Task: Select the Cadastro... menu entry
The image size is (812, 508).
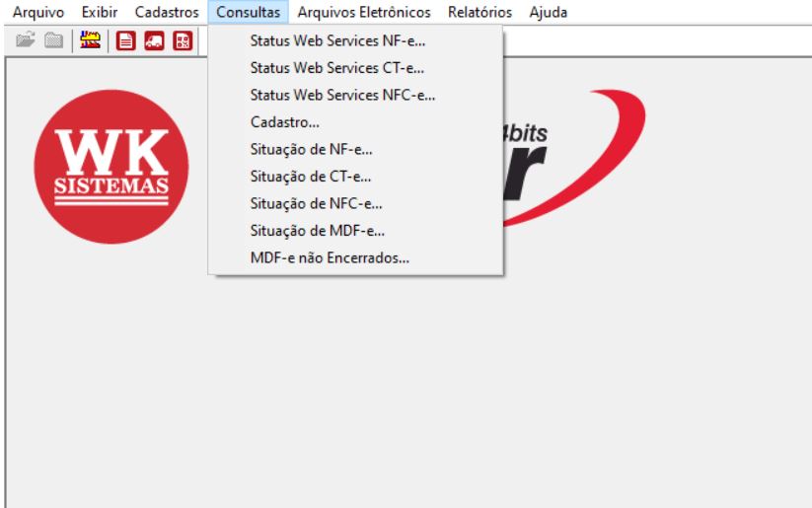Action: [356, 122]
